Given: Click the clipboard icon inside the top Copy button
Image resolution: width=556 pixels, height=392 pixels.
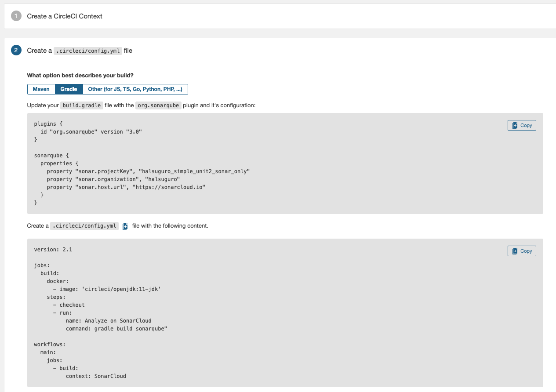Looking at the screenshot, I should (x=515, y=125).
